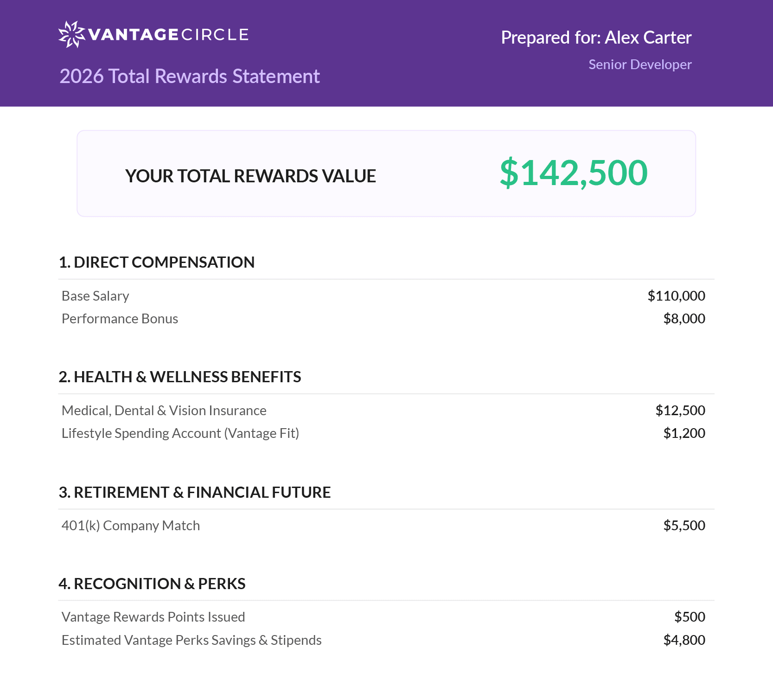
Task: Click the $1,200 Lifestyle Spending amount
Action: click(x=684, y=433)
